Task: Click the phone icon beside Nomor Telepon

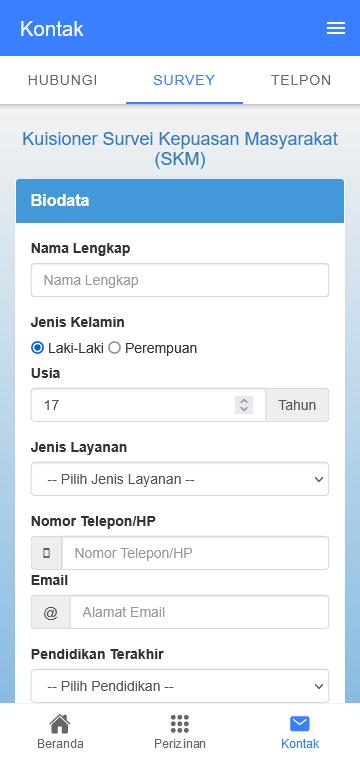Action: click(47, 553)
